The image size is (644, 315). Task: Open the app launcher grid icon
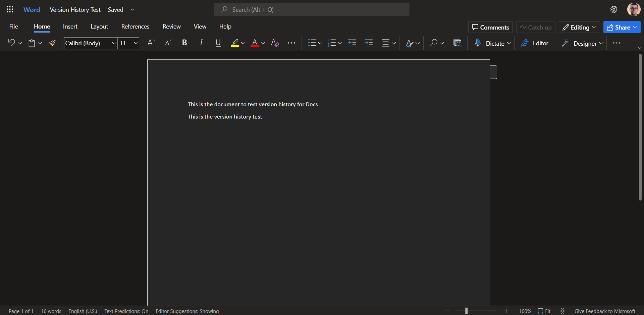(10, 9)
